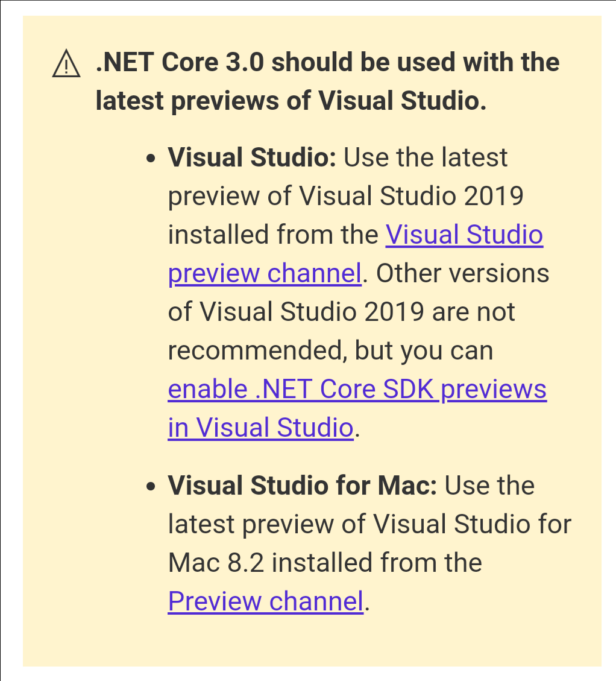Click the bold 'Visual Studio for Mac:' label

[302, 485]
